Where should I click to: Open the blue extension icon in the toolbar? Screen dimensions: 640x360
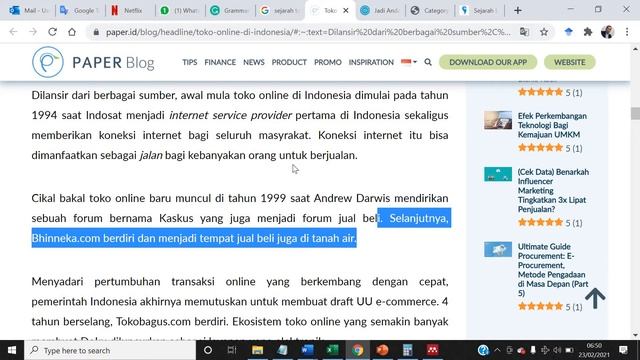[x=568, y=32]
